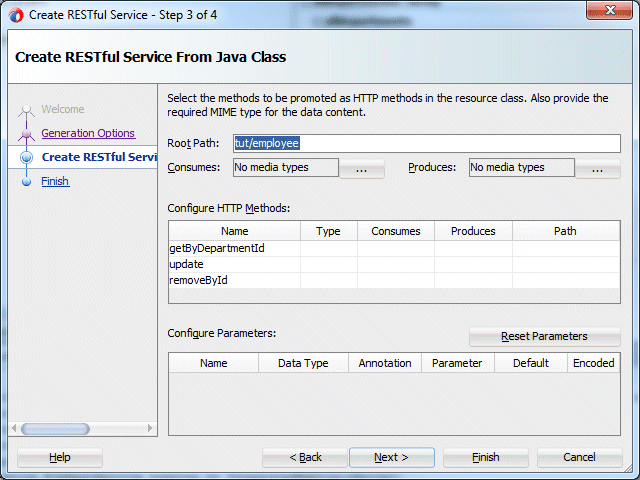The width and height of the screenshot is (640, 480).
Task: Click the HTTP Methods Type column header
Action: pos(329,231)
